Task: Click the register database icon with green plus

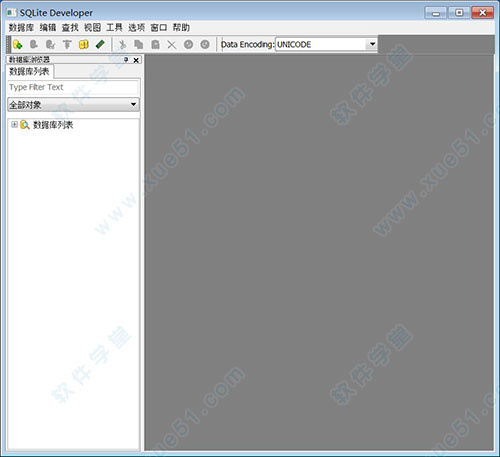Action: click(x=17, y=44)
